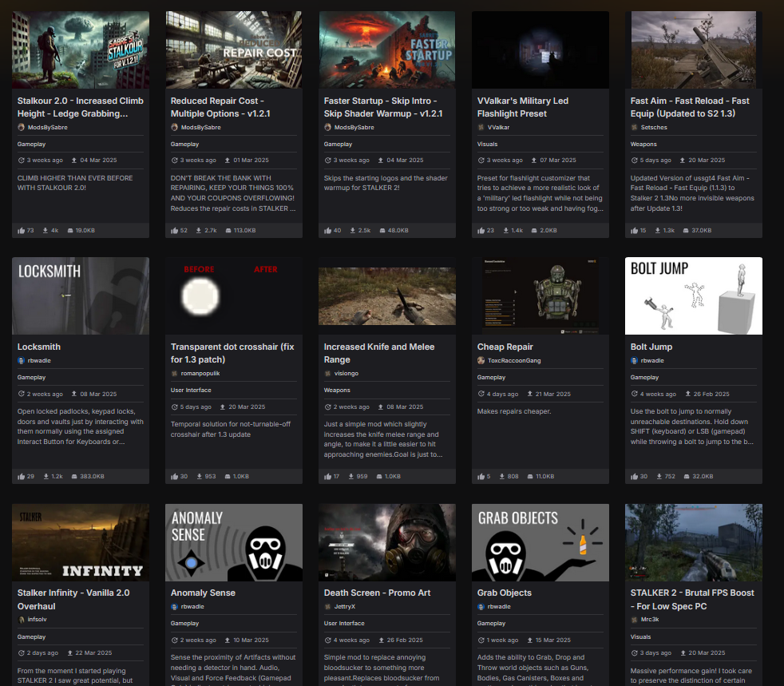Click upload date icon on Faster Startup card
The height and width of the screenshot is (686, 784).
[381, 161]
